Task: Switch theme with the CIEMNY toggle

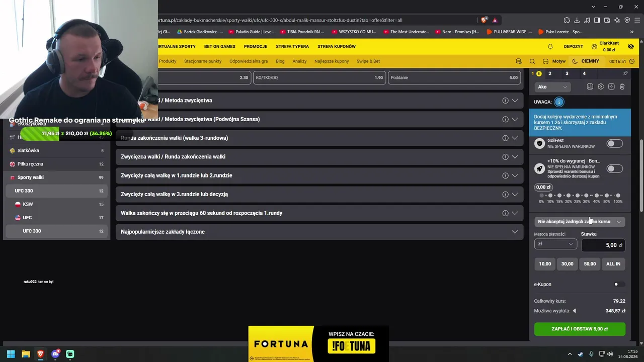Action: coord(586,61)
